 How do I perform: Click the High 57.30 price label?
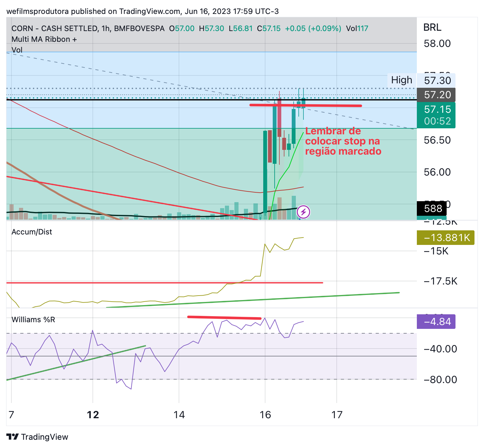point(422,80)
